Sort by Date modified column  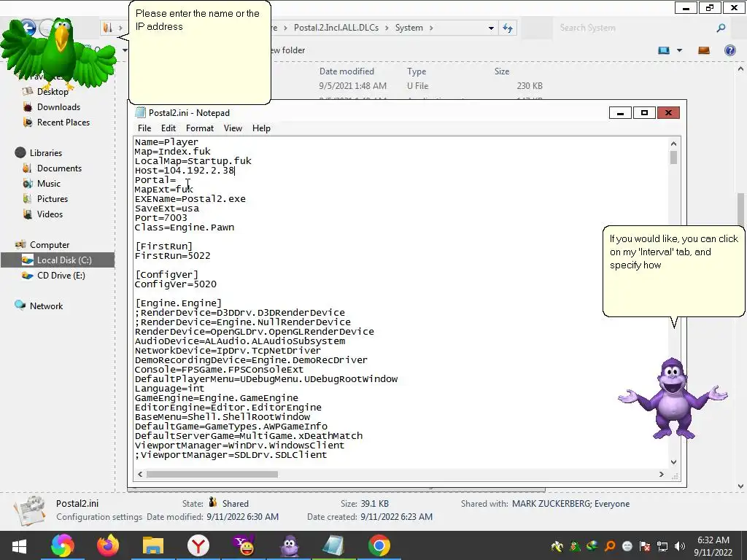(x=347, y=71)
